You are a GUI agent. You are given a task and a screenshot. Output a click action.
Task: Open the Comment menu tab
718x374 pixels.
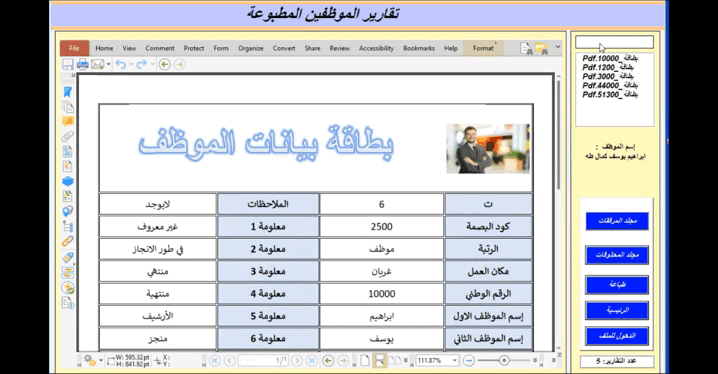(160, 48)
